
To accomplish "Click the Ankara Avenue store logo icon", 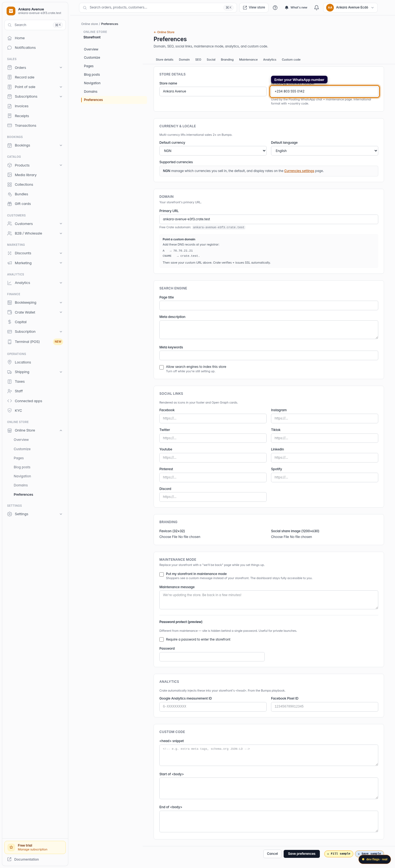I will point(11,11).
